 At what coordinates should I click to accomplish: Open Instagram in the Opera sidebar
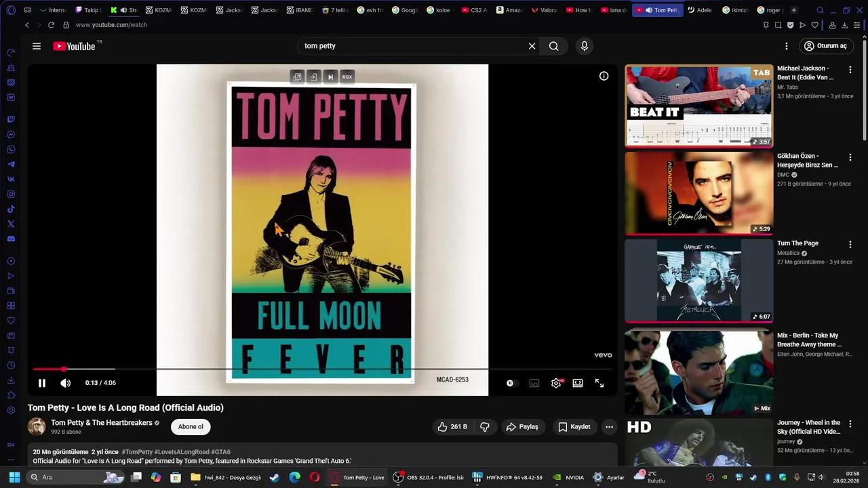coord(11,195)
